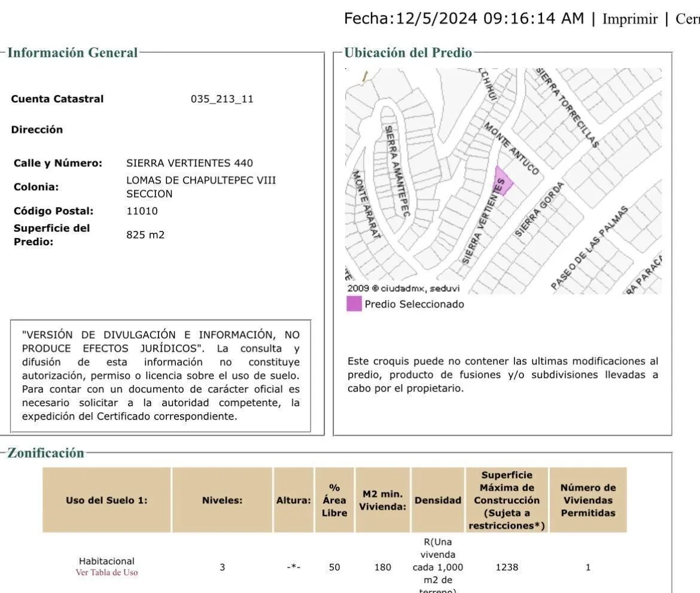Select the cuenta catastral value 035_213_11
The image size is (700, 593).
click(222, 99)
